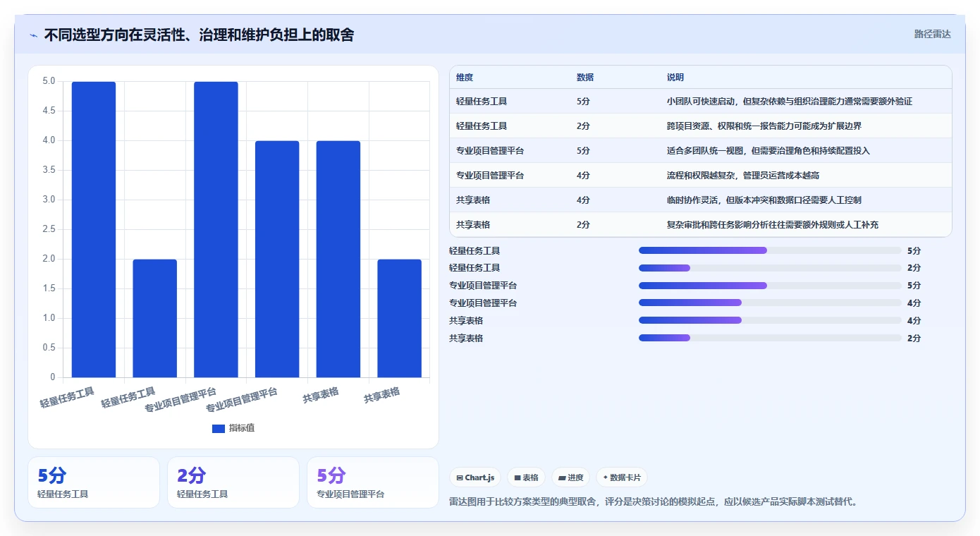Open the 5分 专业项目管理平台 data card
The width and height of the screenshot is (980, 536).
click(373, 482)
